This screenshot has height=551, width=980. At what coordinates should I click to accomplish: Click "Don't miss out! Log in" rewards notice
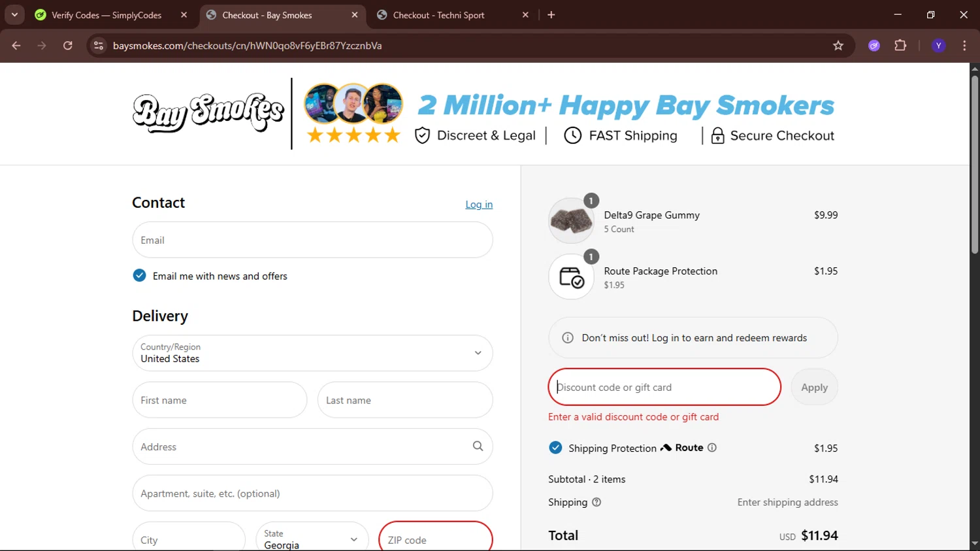coord(693,338)
